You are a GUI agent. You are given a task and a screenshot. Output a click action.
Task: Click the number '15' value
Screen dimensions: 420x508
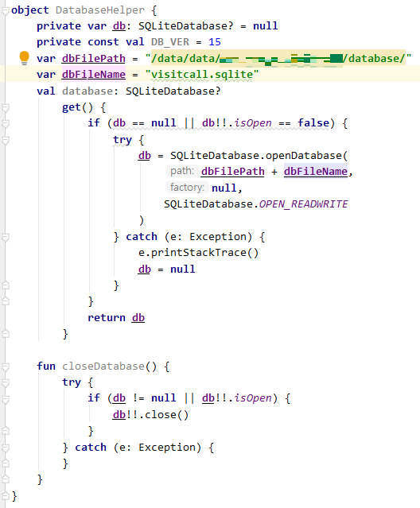[215, 42]
